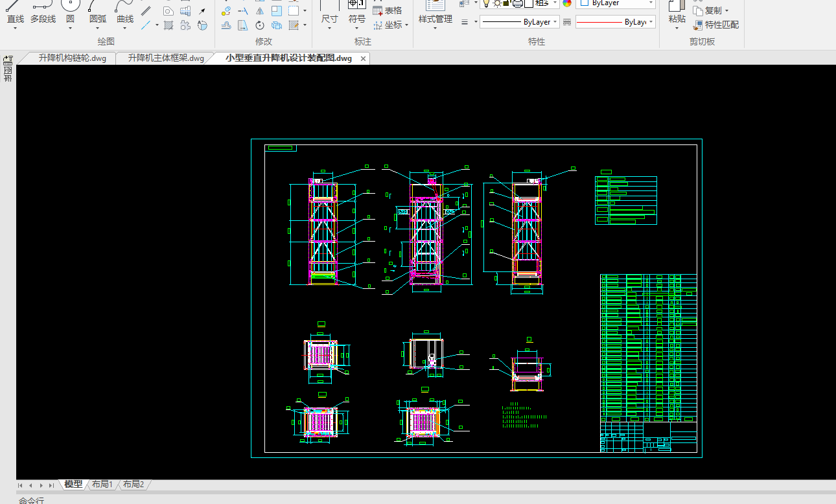Click the hatch fill icon in 绘图 panel
The height and width of the screenshot is (504, 836).
tap(168, 26)
